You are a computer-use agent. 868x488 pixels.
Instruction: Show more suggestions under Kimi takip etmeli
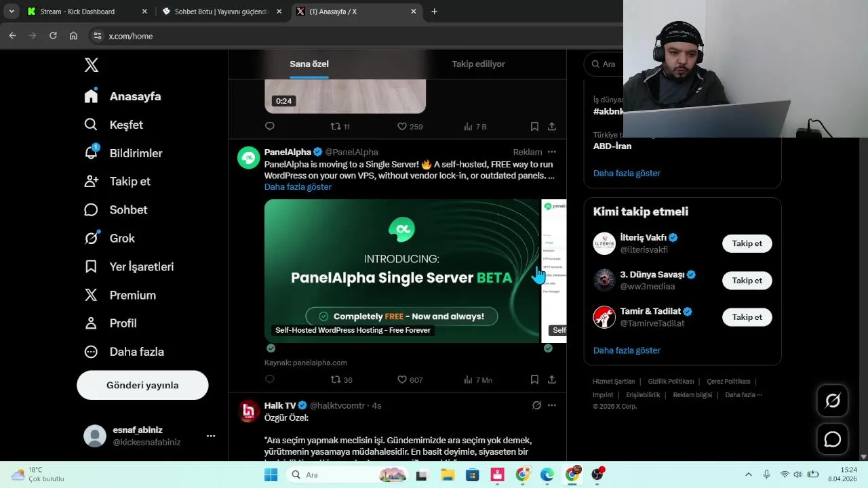627,350
